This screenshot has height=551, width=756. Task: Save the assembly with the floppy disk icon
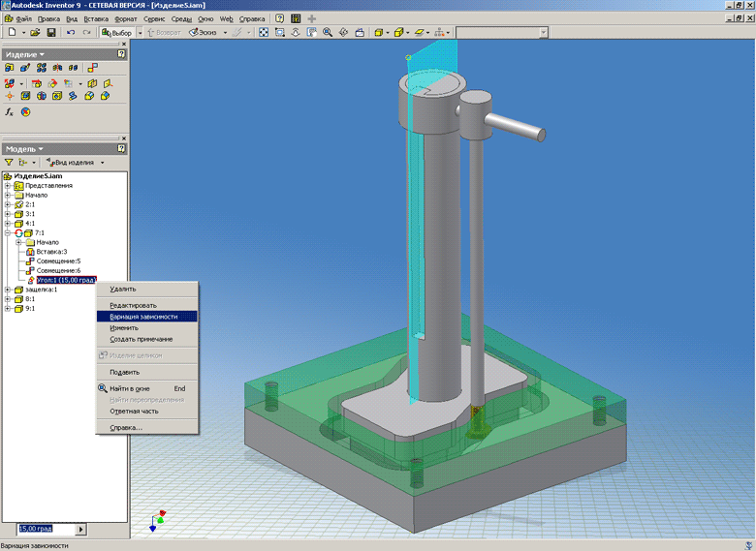tap(51, 32)
